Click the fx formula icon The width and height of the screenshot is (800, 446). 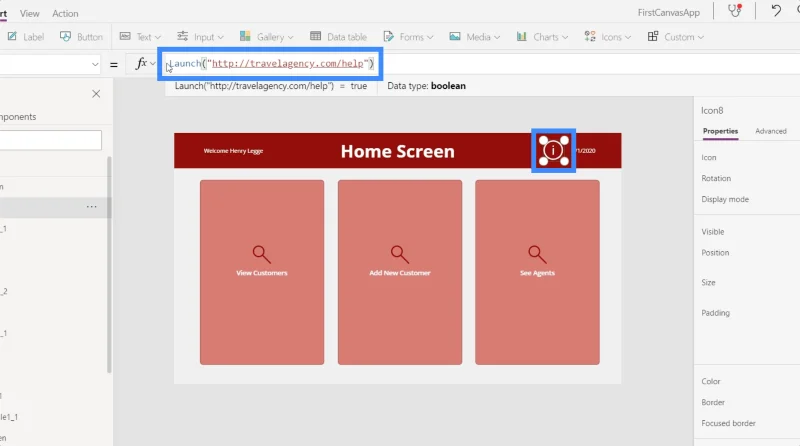point(141,63)
